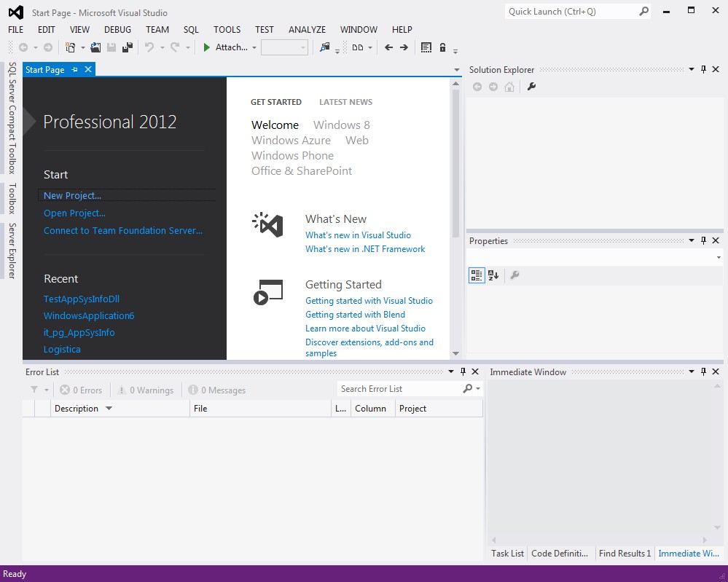The height and width of the screenshot is (582, 728).
Task: Open What's new in .NET Framework link
Action: click(x=365, y=249)
